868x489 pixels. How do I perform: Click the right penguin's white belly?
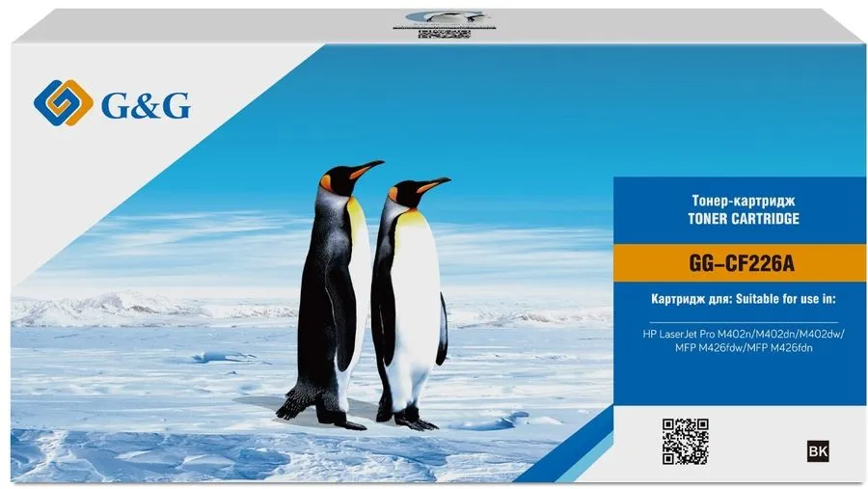click(x=418, y=309)
